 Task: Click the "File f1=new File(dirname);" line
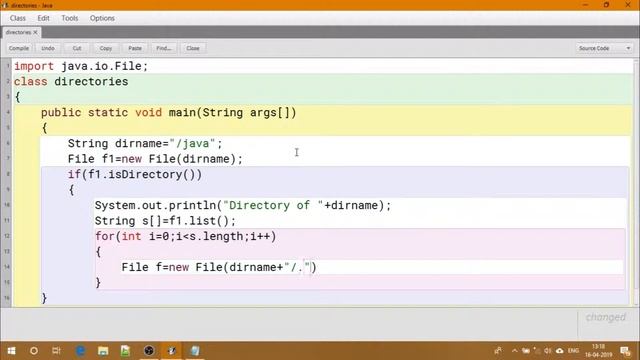pos(155,159)
